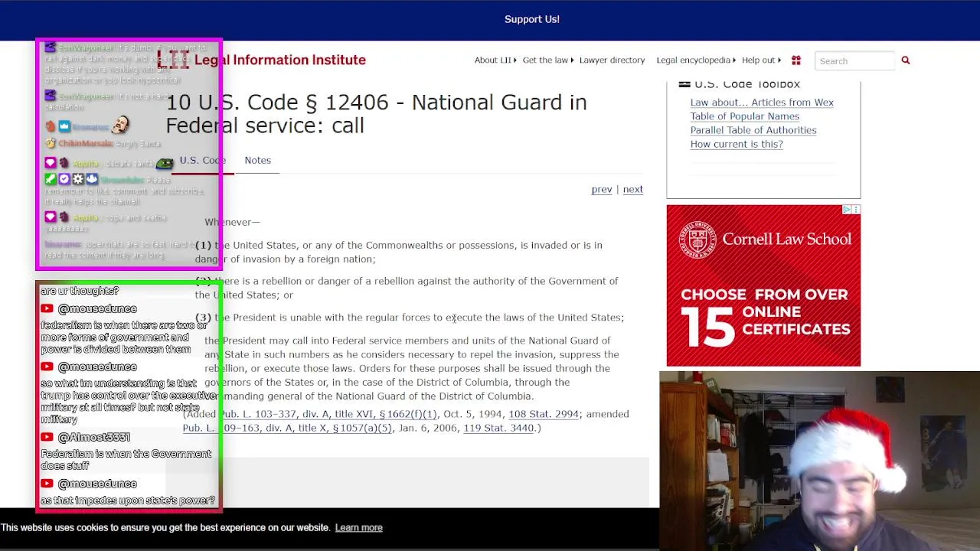Open Pub. L. 109-163 citation link
Image resolution: width=980 pixels, height=551 pixels.
[x=287, y=428]
